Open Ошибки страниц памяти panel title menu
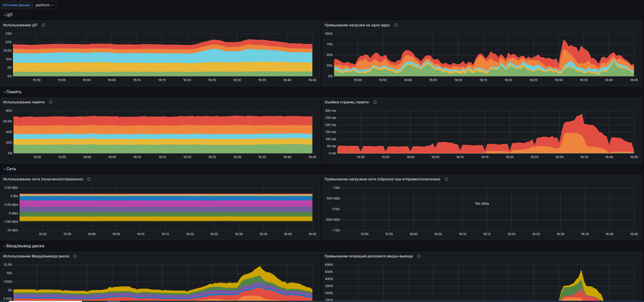The image size is (644, 302). click(x=346, y=102)
